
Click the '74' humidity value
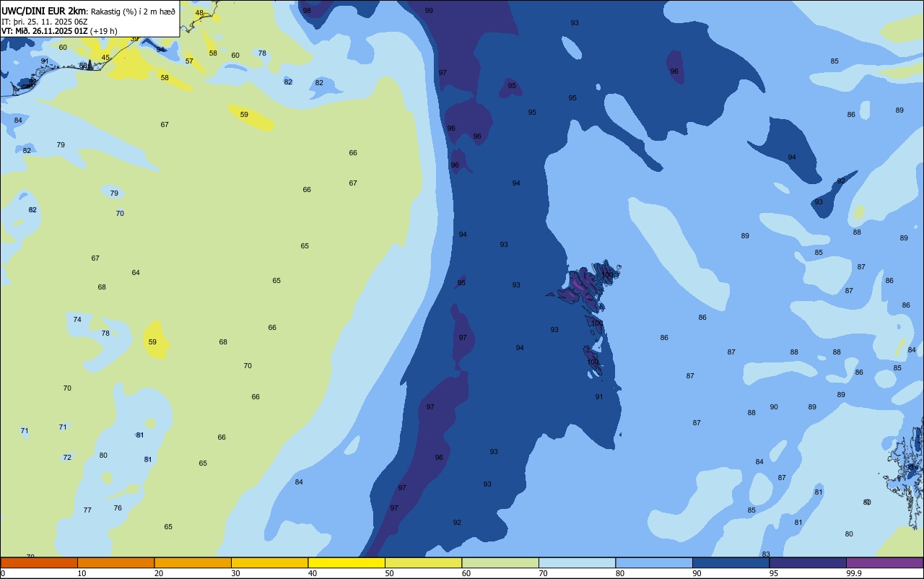coord(77,320)
